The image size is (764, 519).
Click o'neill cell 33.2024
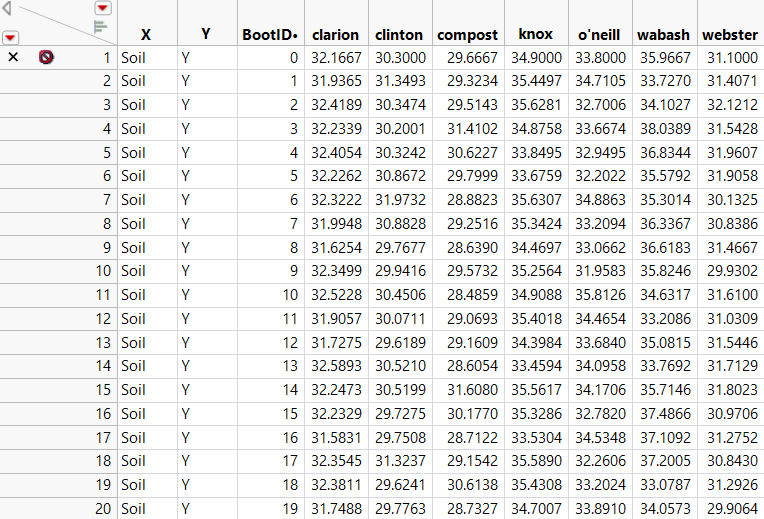[x=600, y=485]
